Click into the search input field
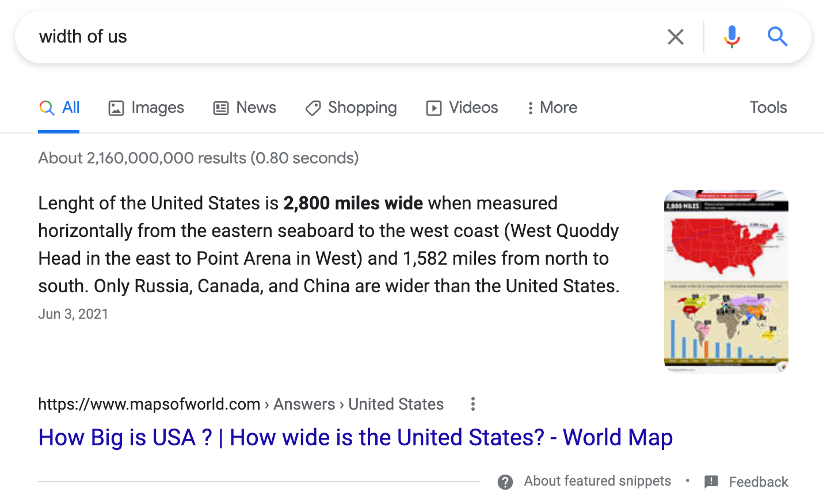Viewport: 823px width, 504px height. click(345, 37)
